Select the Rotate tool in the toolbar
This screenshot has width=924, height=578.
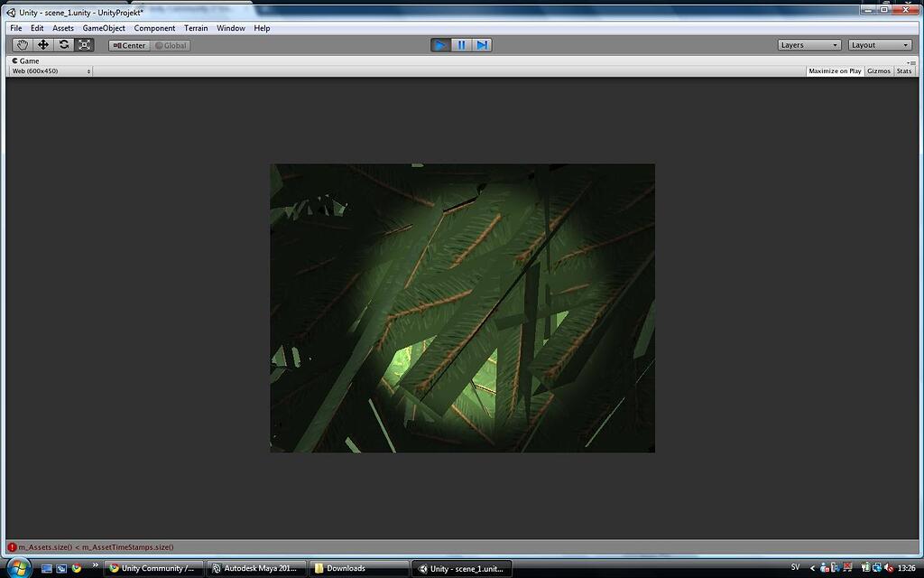click(64, 44)
